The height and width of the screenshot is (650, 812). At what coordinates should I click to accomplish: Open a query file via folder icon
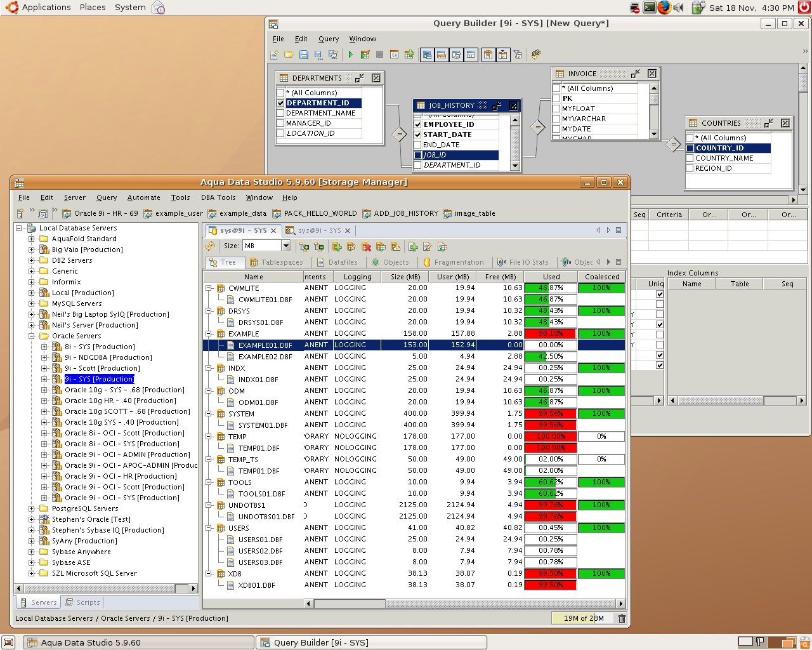[289, 55]
